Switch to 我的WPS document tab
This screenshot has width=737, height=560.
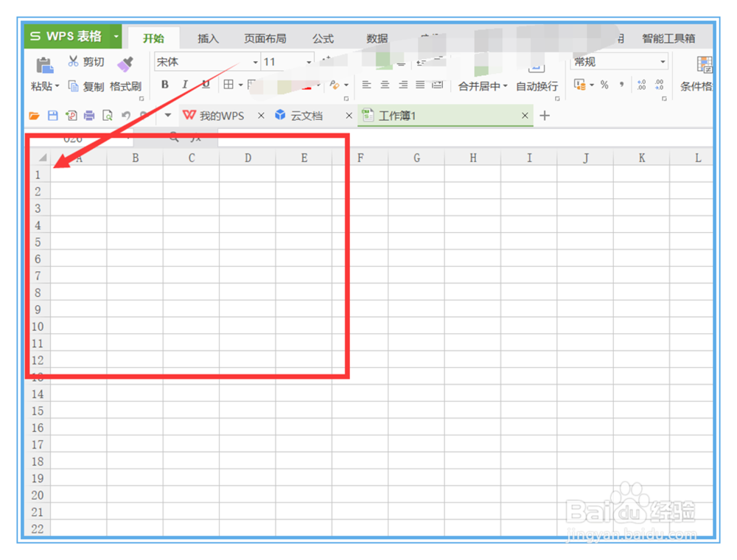[214, 116]
